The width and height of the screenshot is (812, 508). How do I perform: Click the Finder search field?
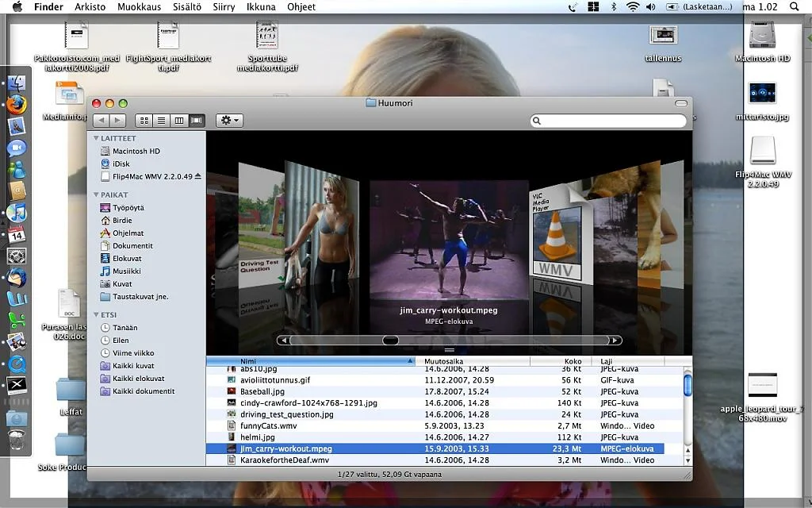pyautogui.click(x=608, y=121)
